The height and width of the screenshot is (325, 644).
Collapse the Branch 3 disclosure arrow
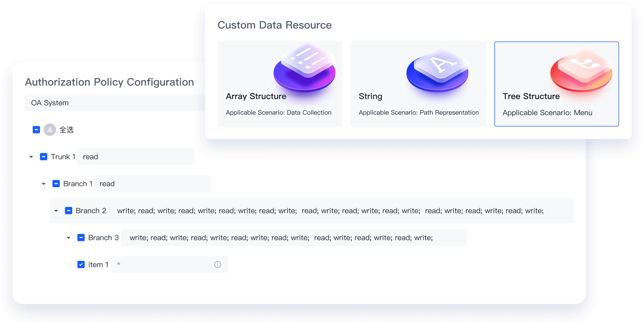click(69, 238)
